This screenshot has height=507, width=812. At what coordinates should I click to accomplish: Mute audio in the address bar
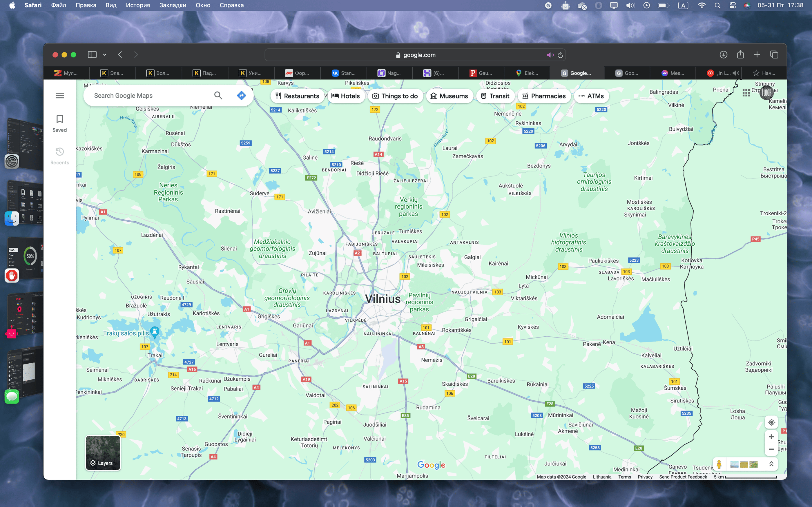coord(550,55)
